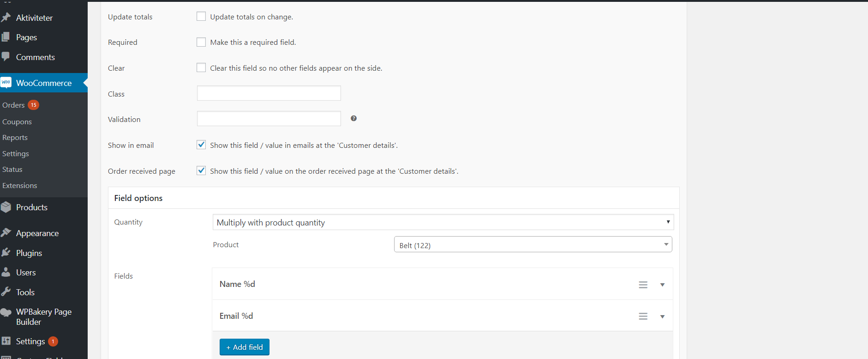Click the Validation help question mark icon
The height and width of the screenshot is (359, 868).
point(353,119)
